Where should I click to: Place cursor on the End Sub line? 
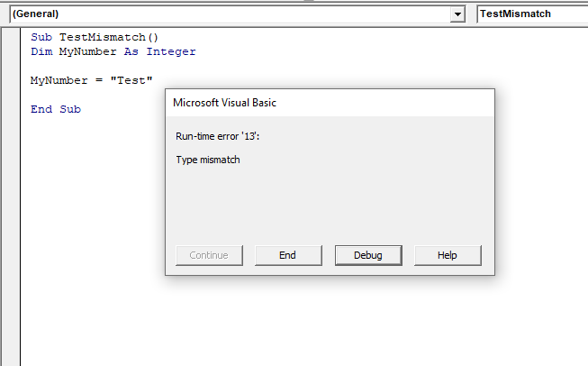[55, 109]
